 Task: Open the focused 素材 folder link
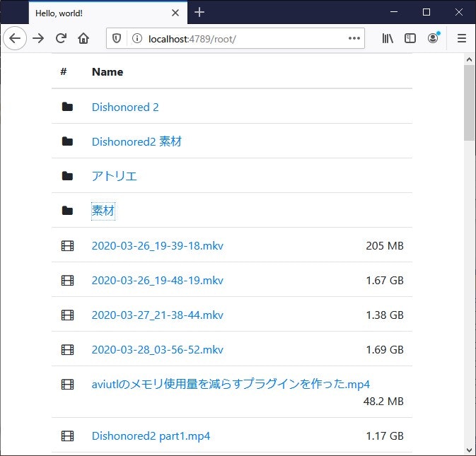[103, 211]
